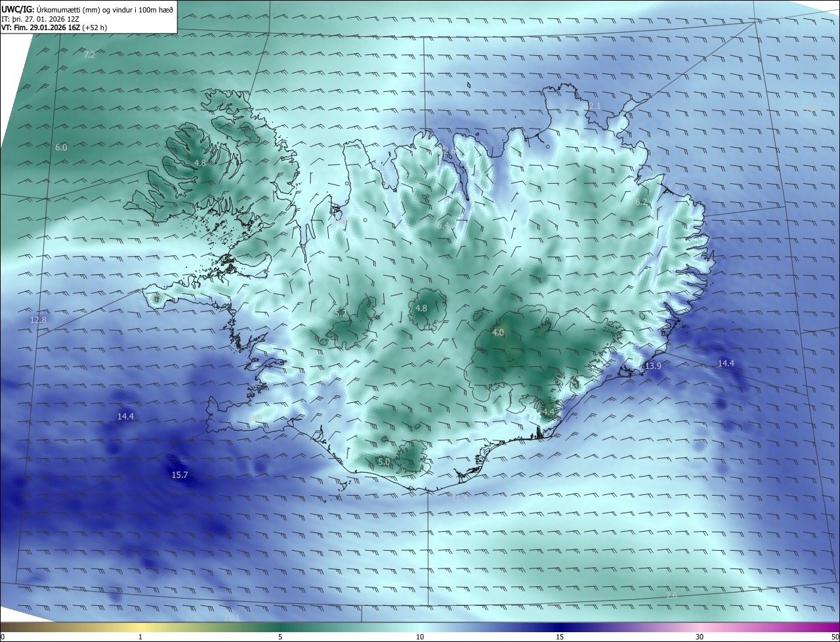
Task: Click the '11.4' value label below the south coast
Action: click(x=459, y=498)
